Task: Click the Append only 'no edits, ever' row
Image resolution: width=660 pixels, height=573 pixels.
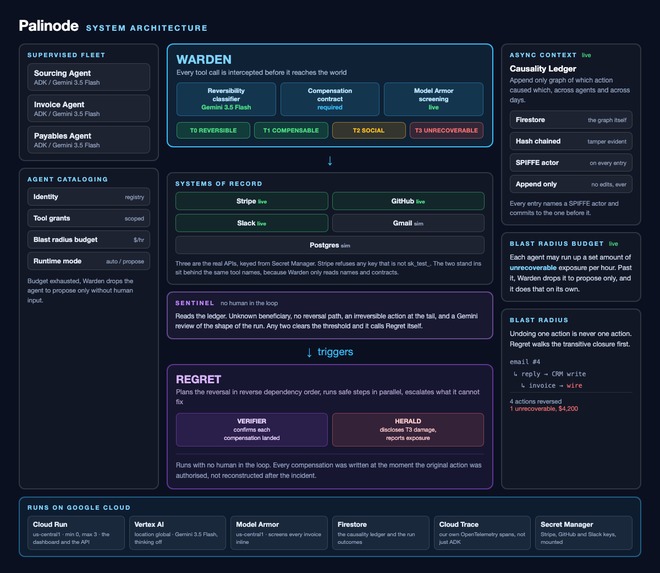Action: [x=571, y=184]
